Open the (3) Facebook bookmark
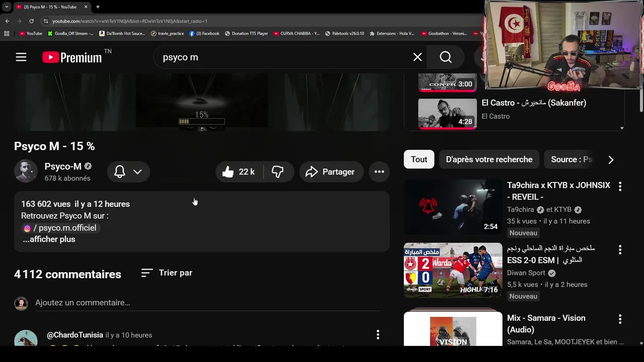The height and width of the screenshot is (362, 644). 204,34
